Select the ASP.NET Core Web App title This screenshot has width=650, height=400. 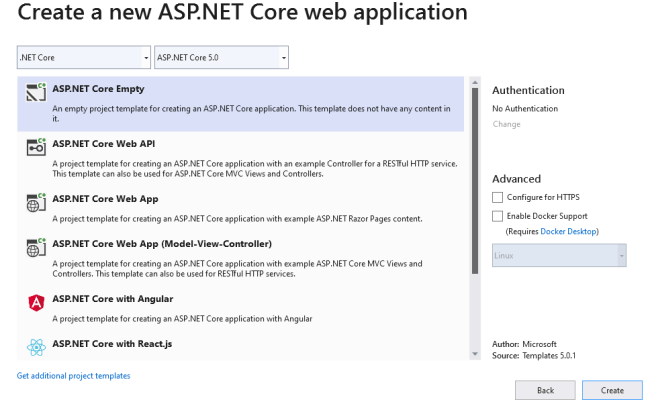pos(105,199)
